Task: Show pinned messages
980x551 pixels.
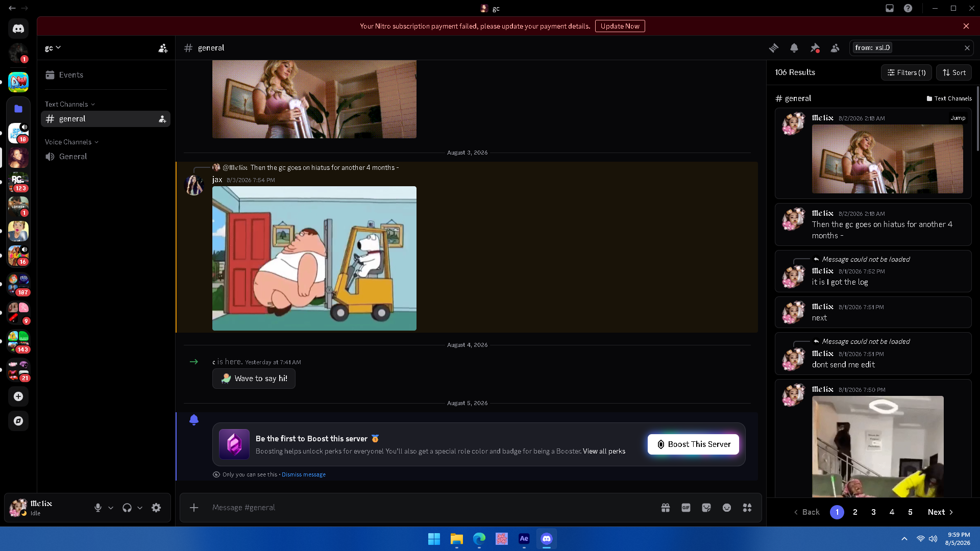Action: tap(815, 48)
